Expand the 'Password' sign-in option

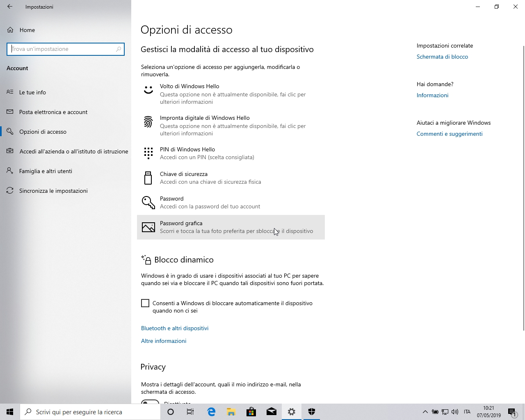(x=231, y=202)
